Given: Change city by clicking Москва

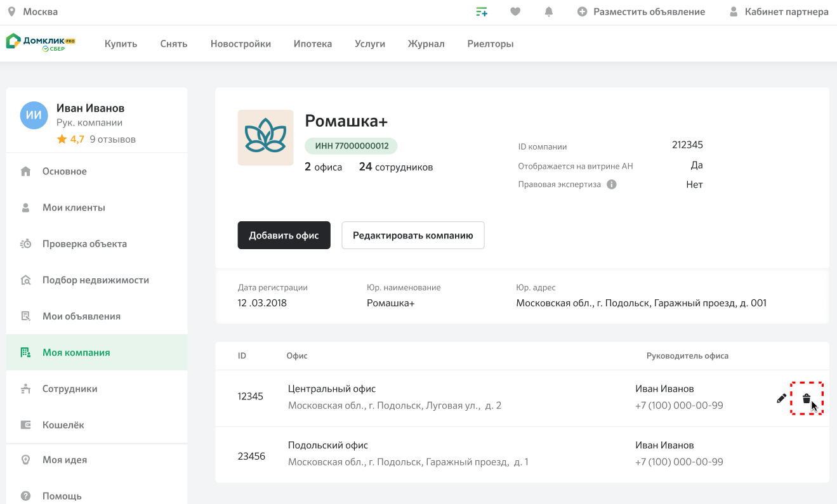Looking at the screenshot, I should tap(41, 11).
